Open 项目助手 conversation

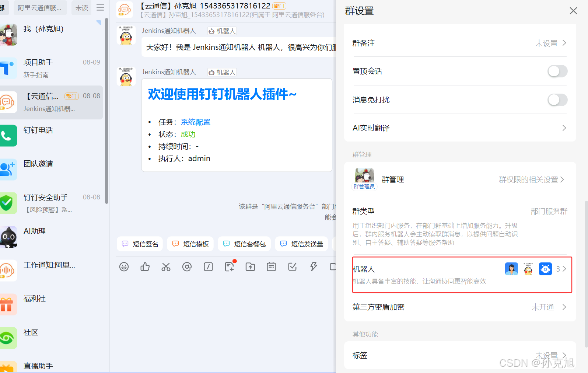pos(52,68)
